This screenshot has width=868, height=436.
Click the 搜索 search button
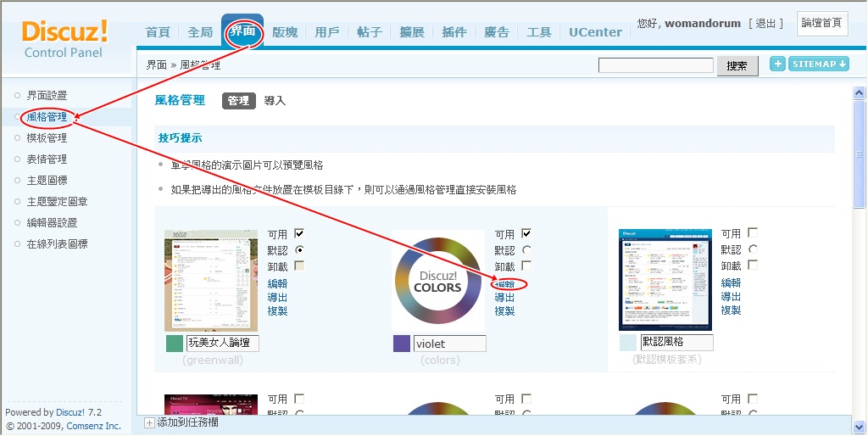[737, 66]
